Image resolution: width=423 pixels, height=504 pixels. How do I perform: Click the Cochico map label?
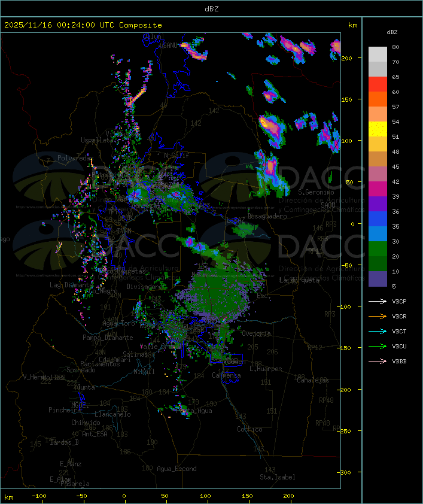(x=249, y=429)
